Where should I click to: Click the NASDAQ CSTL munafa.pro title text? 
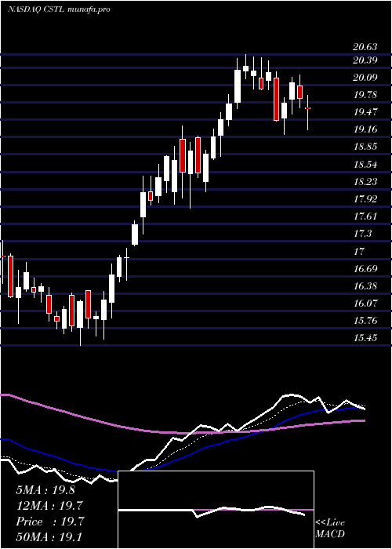(x=59, y=9)
